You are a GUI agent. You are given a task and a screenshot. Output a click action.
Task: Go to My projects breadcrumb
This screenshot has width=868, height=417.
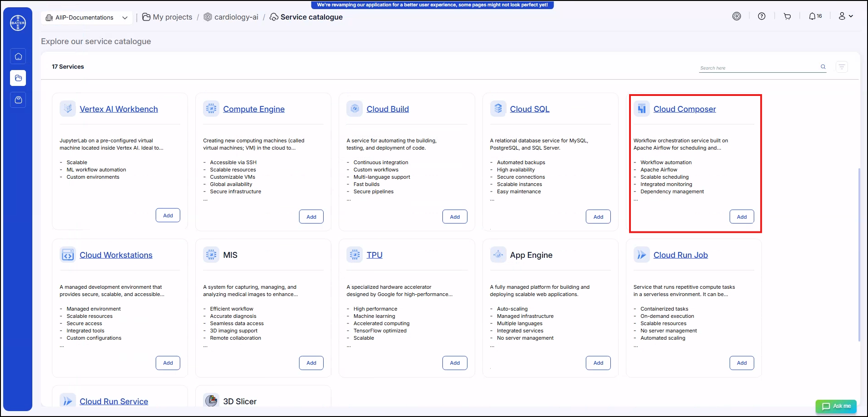pyautogui.click(x=173, y=17)
